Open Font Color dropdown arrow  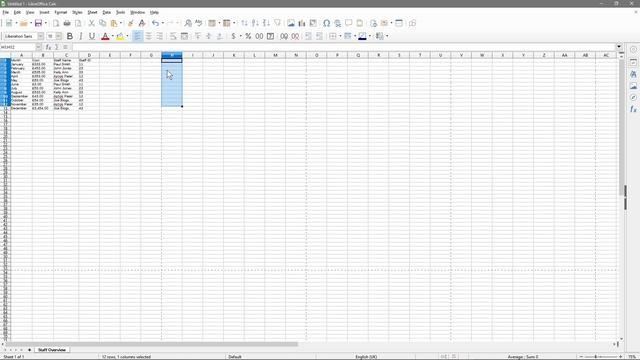click(113, 36)
